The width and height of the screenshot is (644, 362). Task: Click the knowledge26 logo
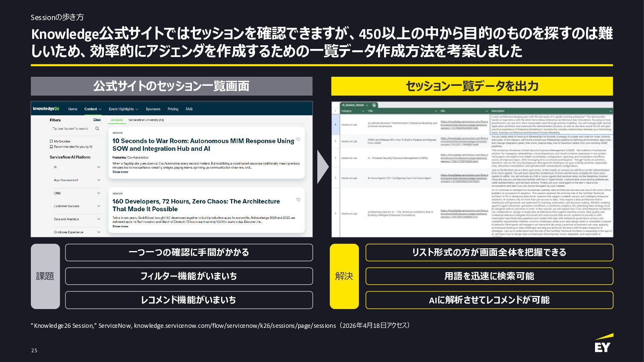46,109
